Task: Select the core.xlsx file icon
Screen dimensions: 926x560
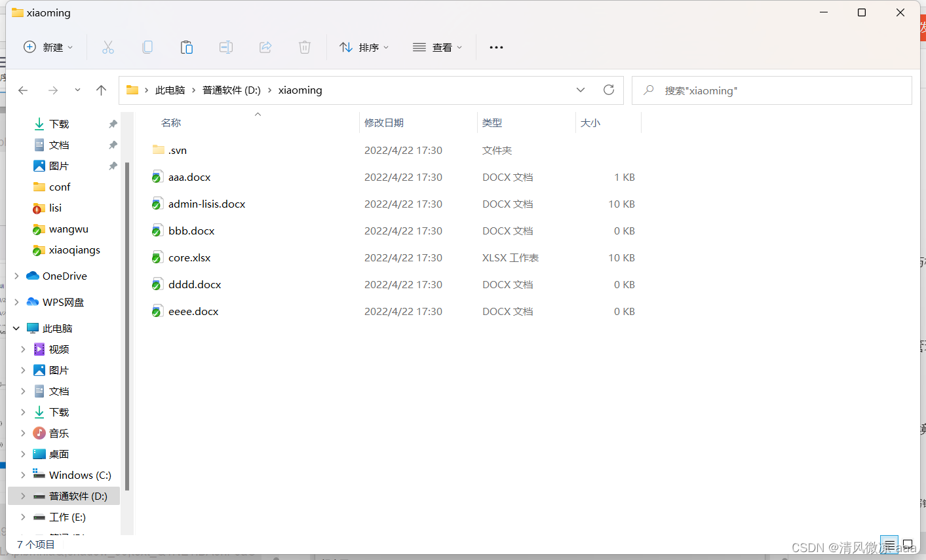Action: coord(157,257)
